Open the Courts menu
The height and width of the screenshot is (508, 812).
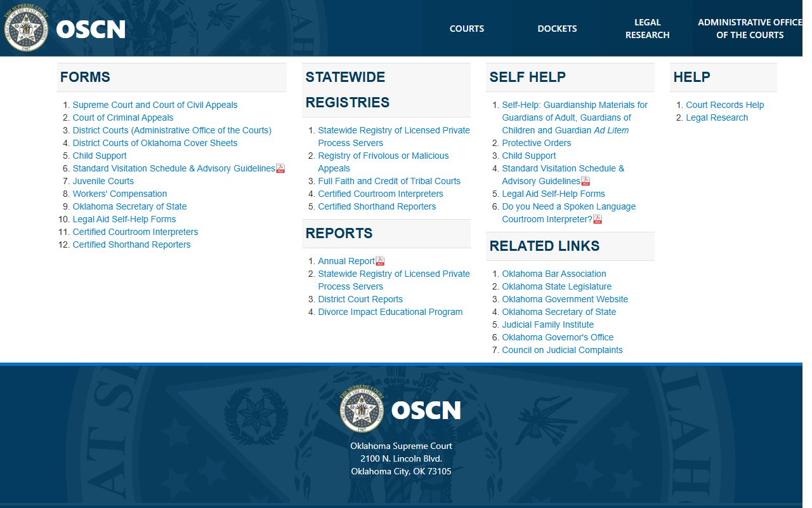467,29
